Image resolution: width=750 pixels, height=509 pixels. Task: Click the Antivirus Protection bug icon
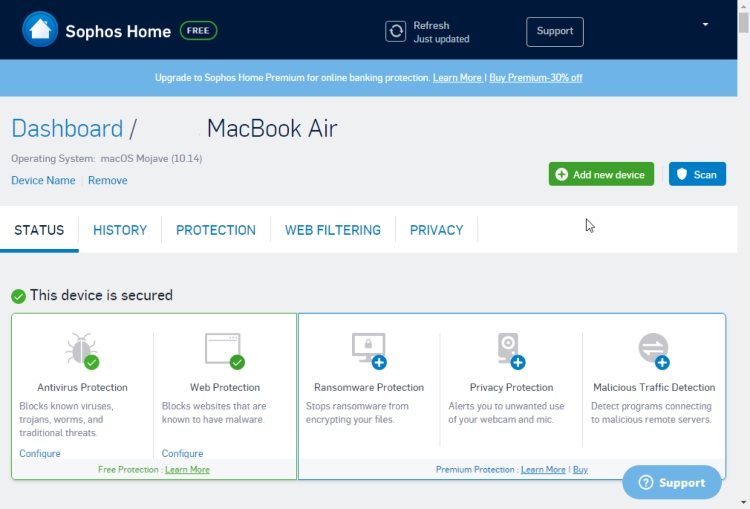(82, 351)
